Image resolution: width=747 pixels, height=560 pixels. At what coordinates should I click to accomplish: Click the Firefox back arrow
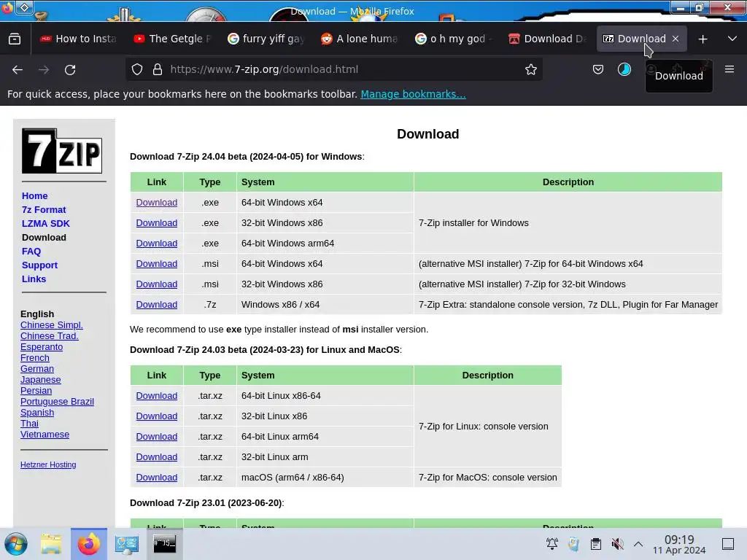point(18,70)
